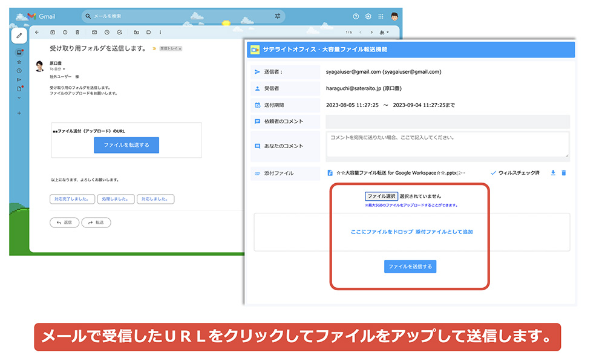The image size is (605, 364).
Task: Report the email as spam
Action: [65, 33]
